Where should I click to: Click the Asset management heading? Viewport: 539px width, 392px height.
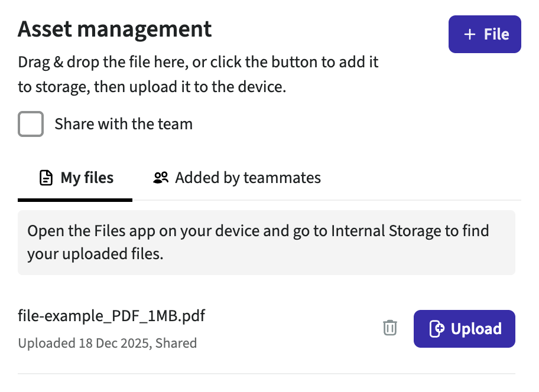coord(115,29)
